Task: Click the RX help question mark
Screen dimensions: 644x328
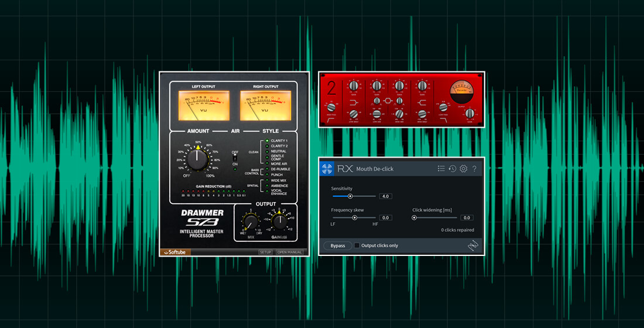Action: tap(474, 169)
